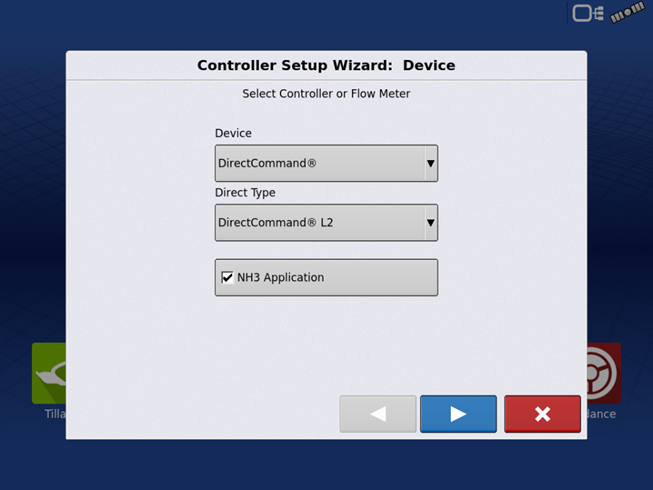Uncheck the NH3 Application checkbox
Screen dimensions: 653x490
[x=227, y=277]
